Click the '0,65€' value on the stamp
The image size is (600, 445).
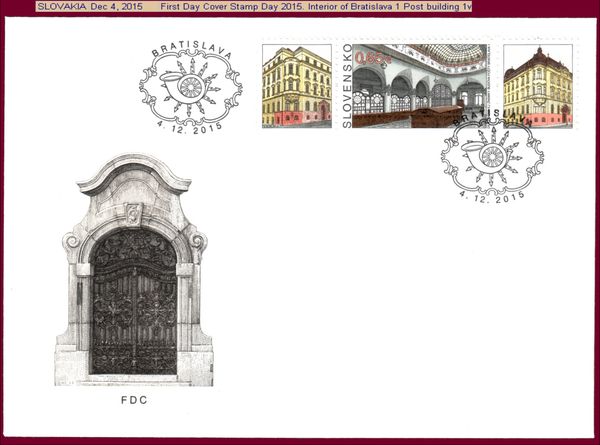point(373,58)
